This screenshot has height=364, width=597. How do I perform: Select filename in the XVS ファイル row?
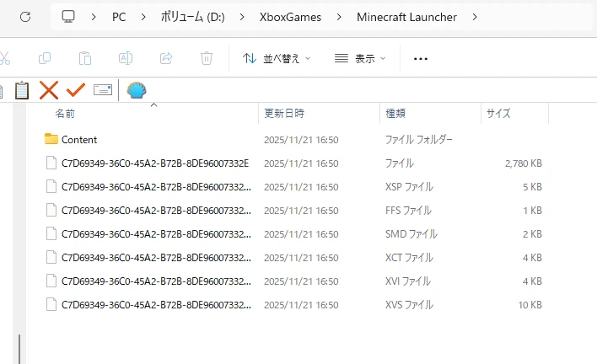[x=156, y=305]
